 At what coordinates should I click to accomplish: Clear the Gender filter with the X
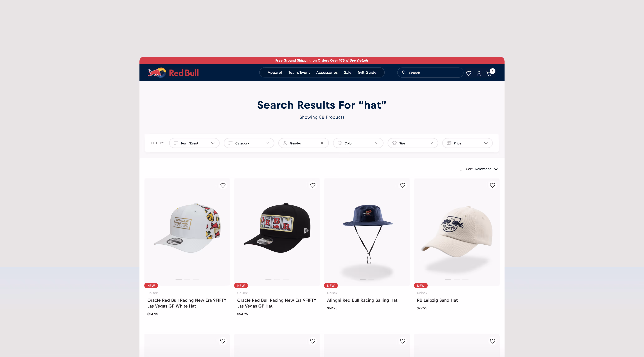point(322,143)
